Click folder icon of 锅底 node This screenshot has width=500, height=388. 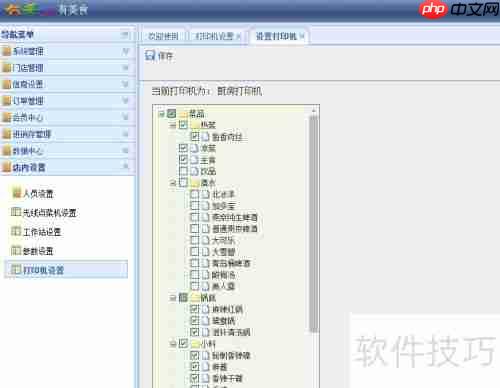[x=195, y=298]
